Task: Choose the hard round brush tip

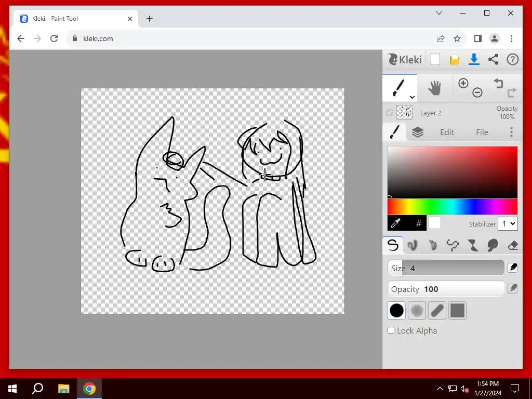Action: 396,311
